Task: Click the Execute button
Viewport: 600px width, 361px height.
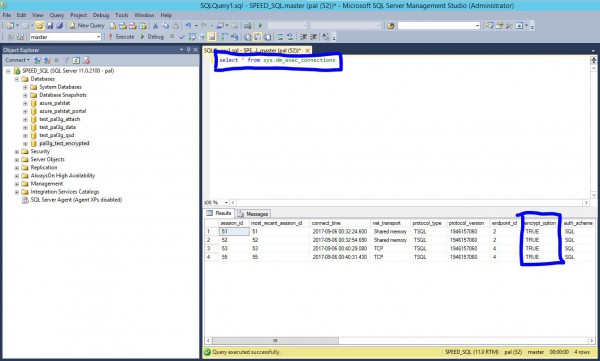Action: coord(121,37)
